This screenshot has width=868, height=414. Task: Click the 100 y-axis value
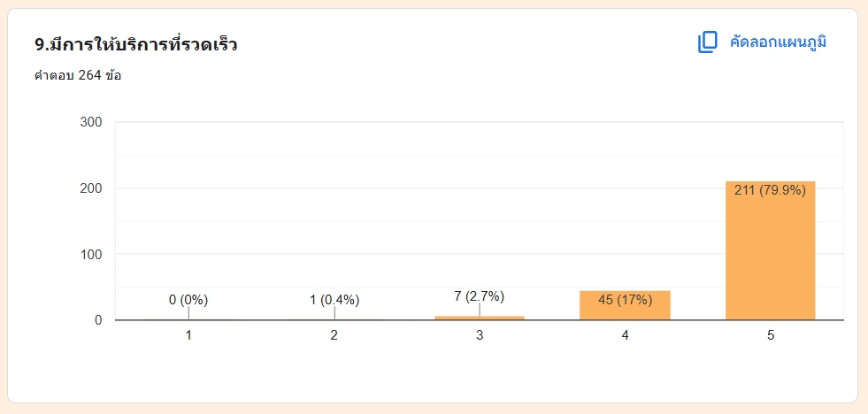[92, 255]
